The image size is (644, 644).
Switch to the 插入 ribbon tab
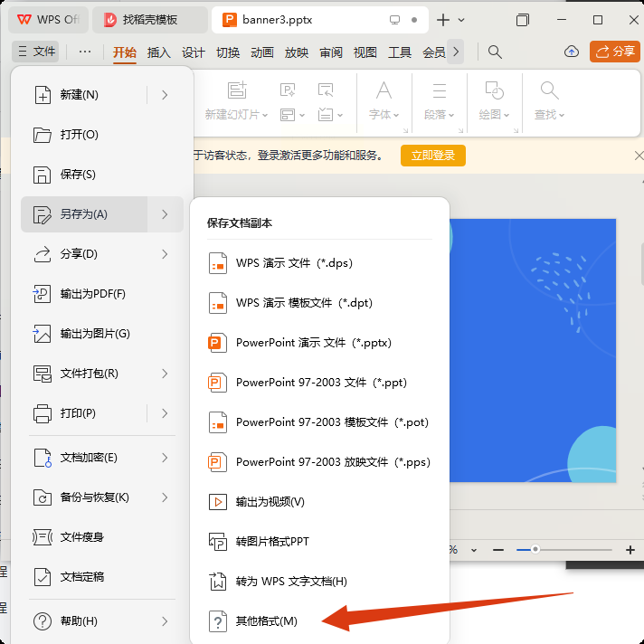coord(158,52)
